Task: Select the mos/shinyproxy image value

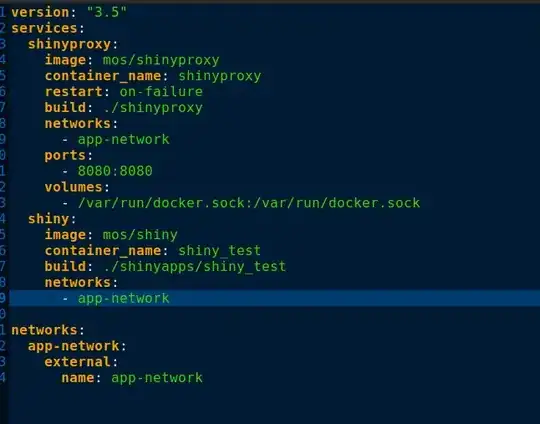Action: 161,60
